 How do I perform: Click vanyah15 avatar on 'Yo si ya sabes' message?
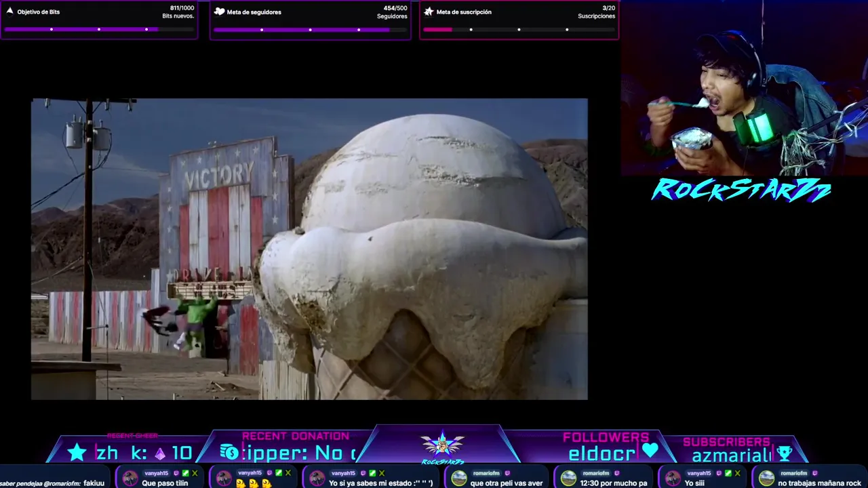point(317,479)
